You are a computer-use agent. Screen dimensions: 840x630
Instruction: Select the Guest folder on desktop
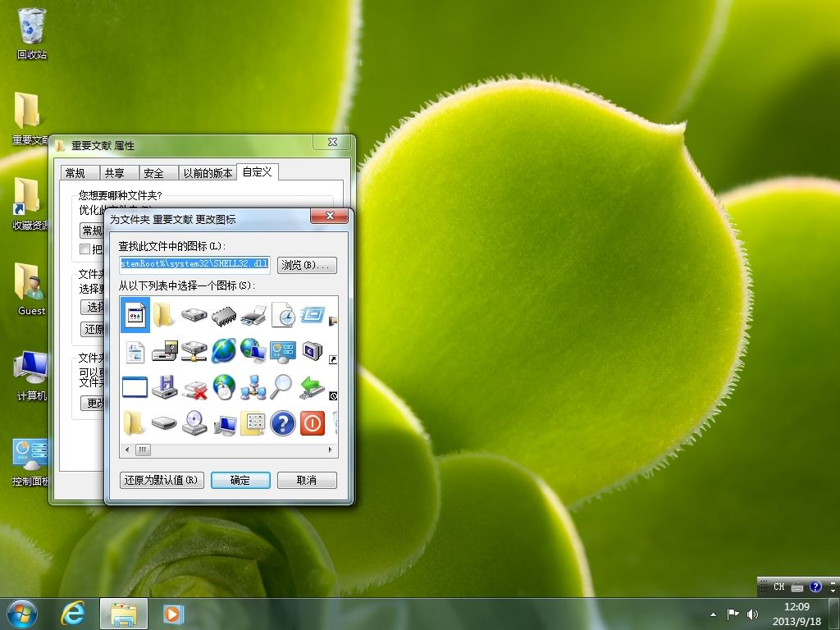tap(30, 288)
